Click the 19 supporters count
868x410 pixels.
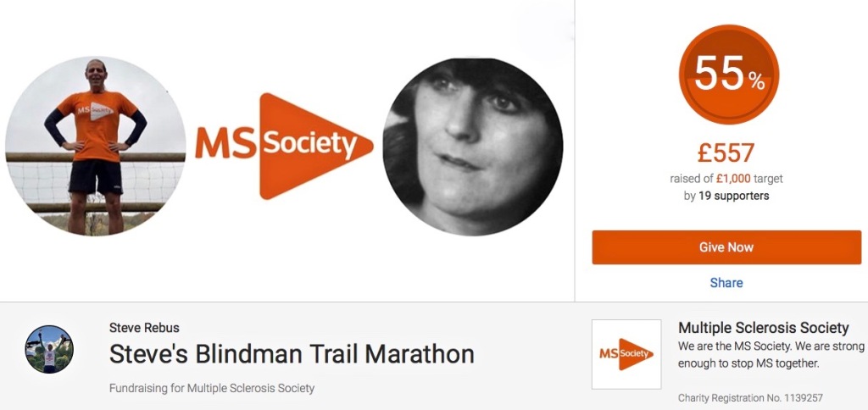(733, 196)
